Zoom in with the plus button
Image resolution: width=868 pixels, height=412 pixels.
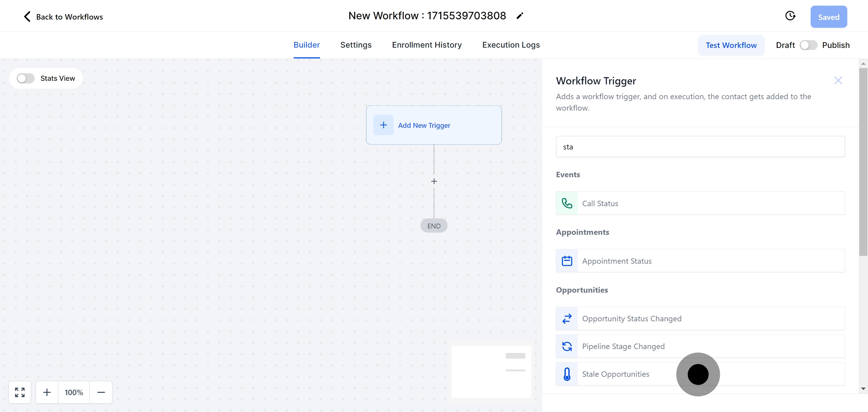point(47,392)
